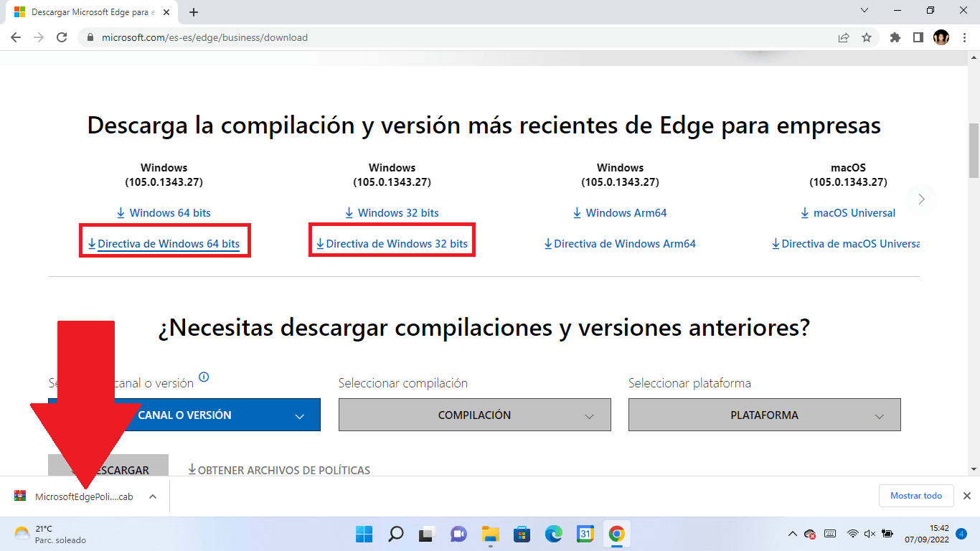Click Directiva de macOS Universal link
This screenshot has width=980, height=551.
846,244
